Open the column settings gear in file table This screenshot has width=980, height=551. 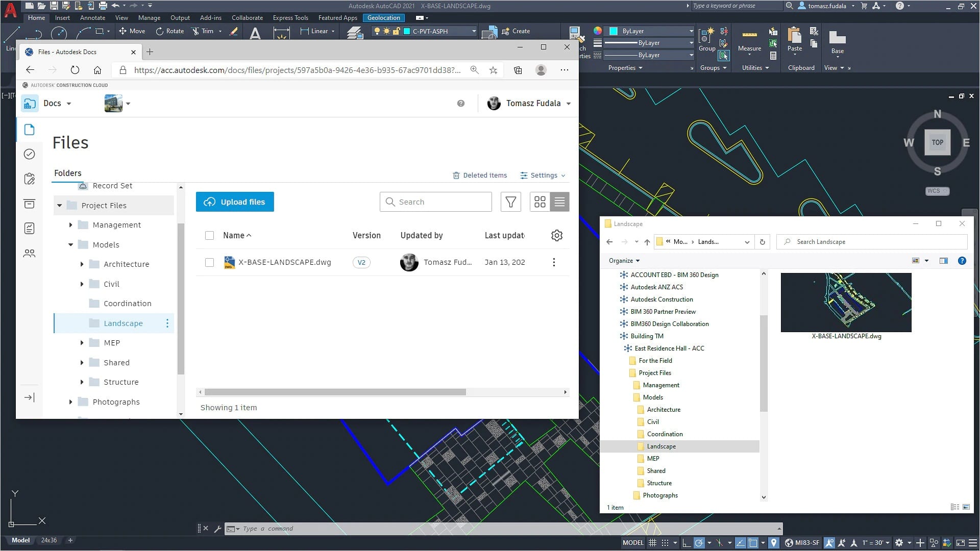coord(557,235)
